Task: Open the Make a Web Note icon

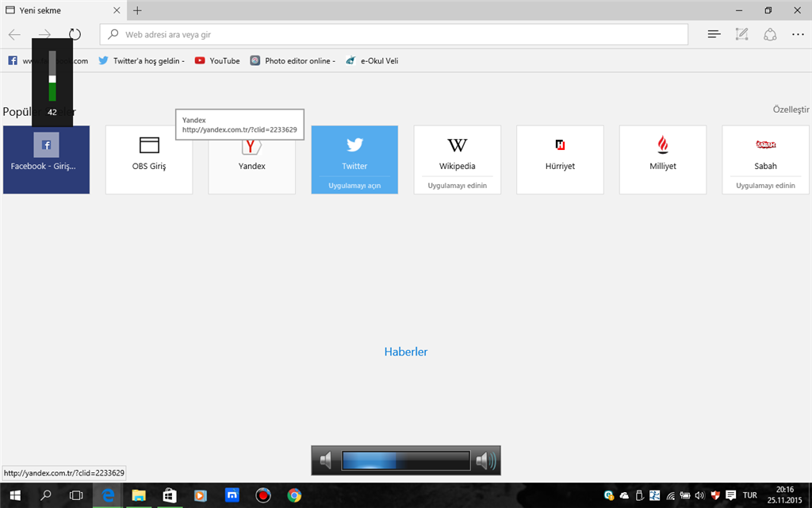Action: click(742, 35)
